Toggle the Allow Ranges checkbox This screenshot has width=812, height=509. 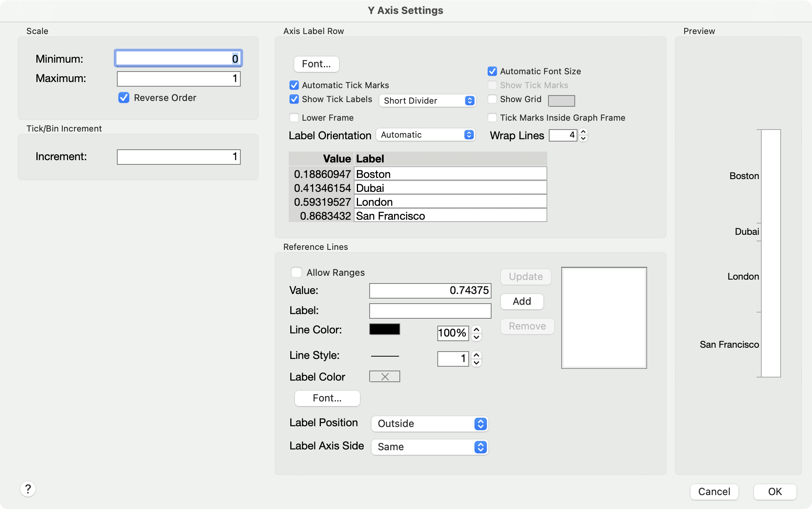click(296, 273)
